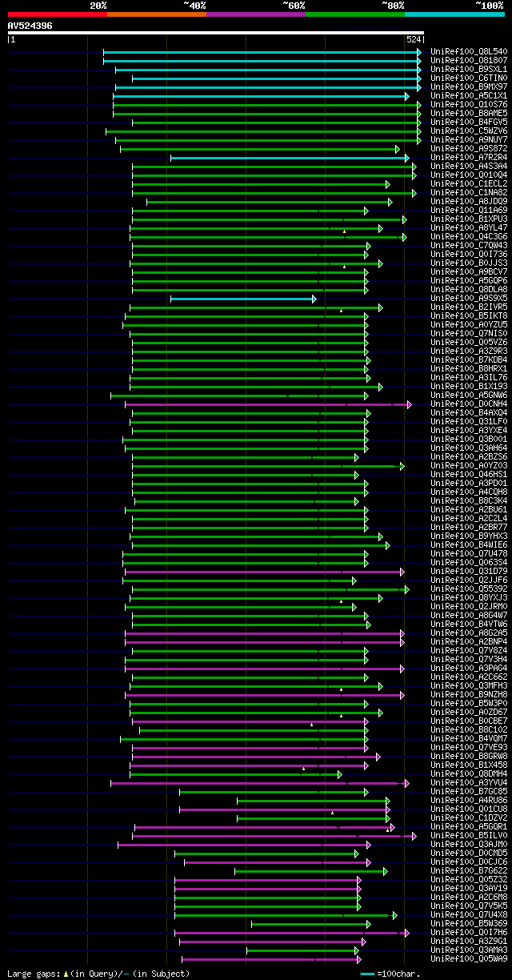Click the short cyan alignment bar for UniRef100_A9S9X5
The width and height of the screenshot is (512, 980).
point(243,299)
